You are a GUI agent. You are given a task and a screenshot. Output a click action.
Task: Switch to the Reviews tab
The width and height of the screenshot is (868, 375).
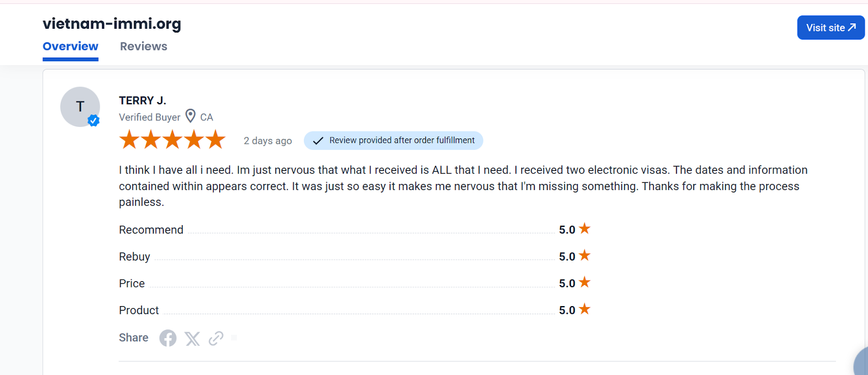click(144, 47)
